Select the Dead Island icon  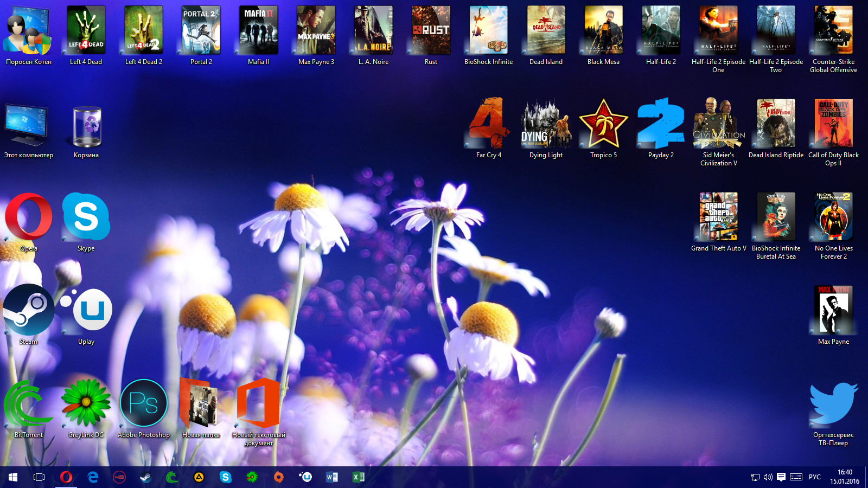point(546,30)
